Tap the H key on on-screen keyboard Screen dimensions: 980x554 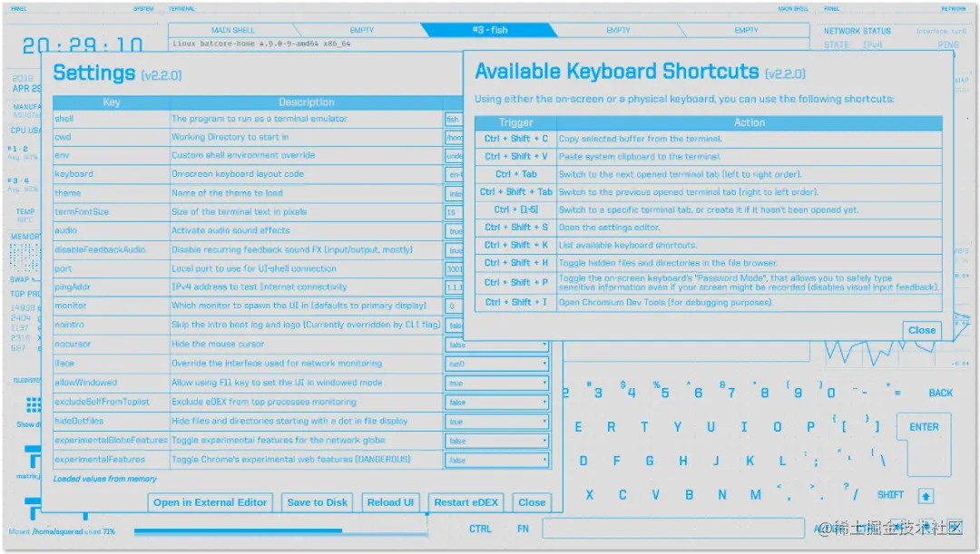683,461
